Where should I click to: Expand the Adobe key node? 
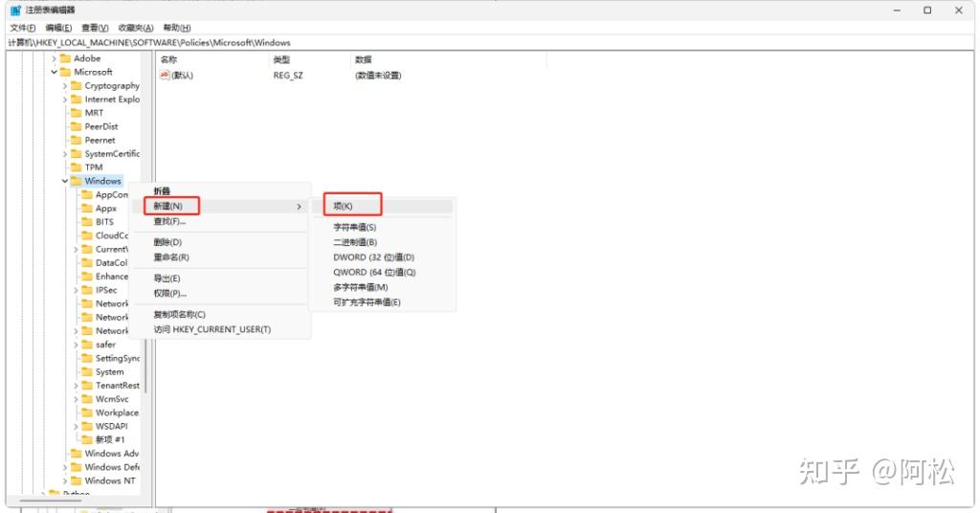tap(55, 58)
